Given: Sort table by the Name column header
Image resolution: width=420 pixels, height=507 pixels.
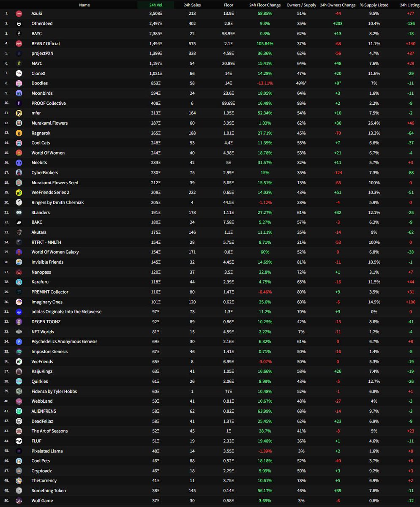Looking at the screenshot, I should pos(85,5).
